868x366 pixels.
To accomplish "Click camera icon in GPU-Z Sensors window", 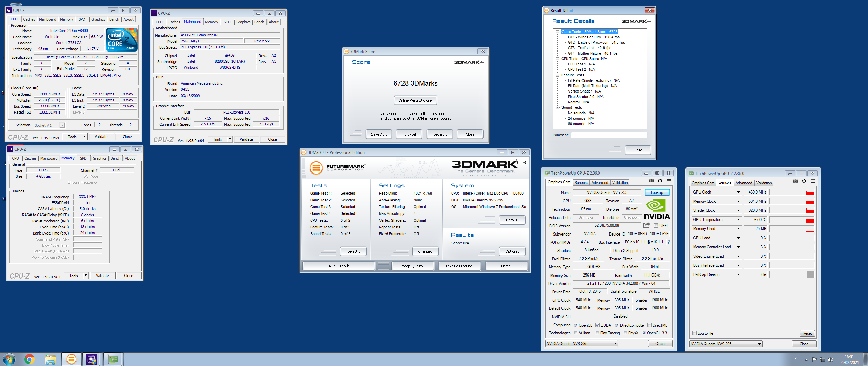I will [x=795, y=181].
